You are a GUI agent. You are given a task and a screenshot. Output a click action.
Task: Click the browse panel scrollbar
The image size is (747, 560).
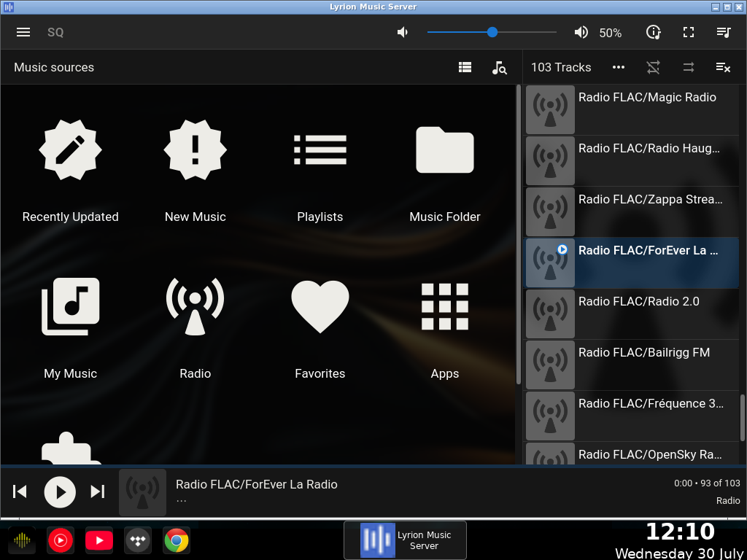[x=519, y=234]
